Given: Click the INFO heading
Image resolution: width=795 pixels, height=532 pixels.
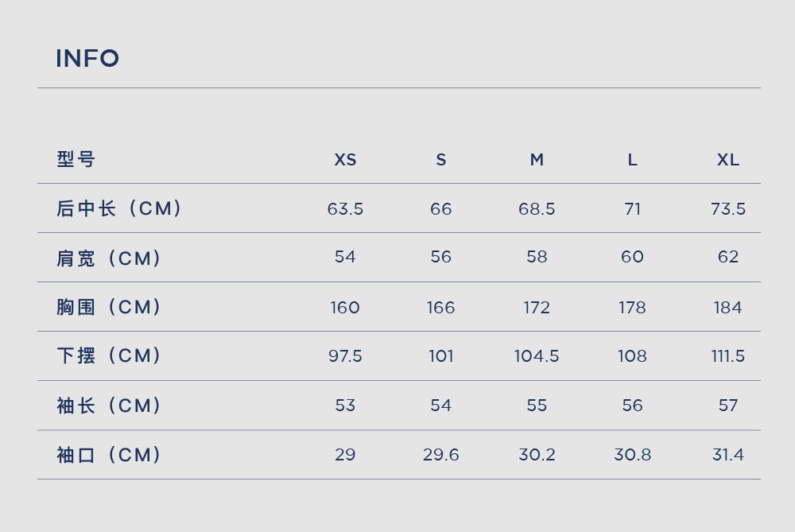Looking at the screenshot, I should tap(87, 58).
